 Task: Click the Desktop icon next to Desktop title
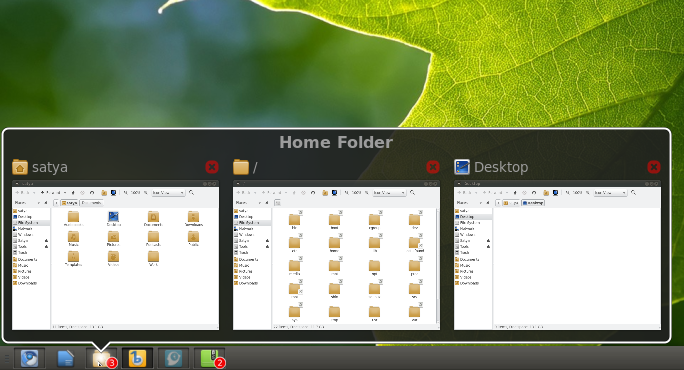(462, 167)
